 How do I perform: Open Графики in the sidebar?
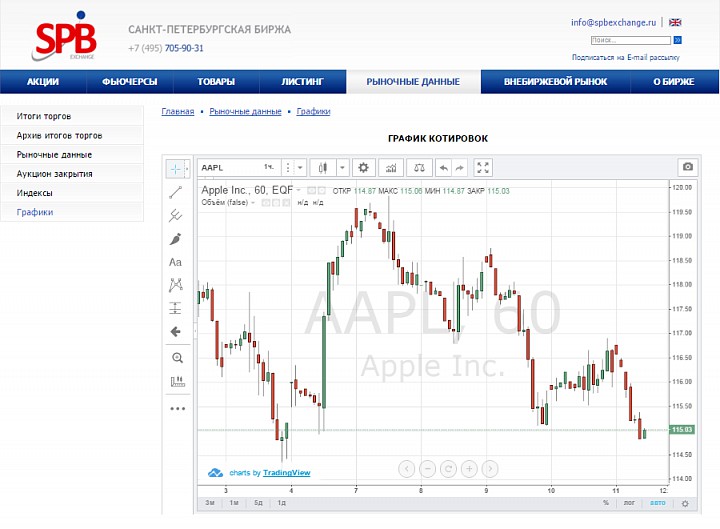coord(72,212)
